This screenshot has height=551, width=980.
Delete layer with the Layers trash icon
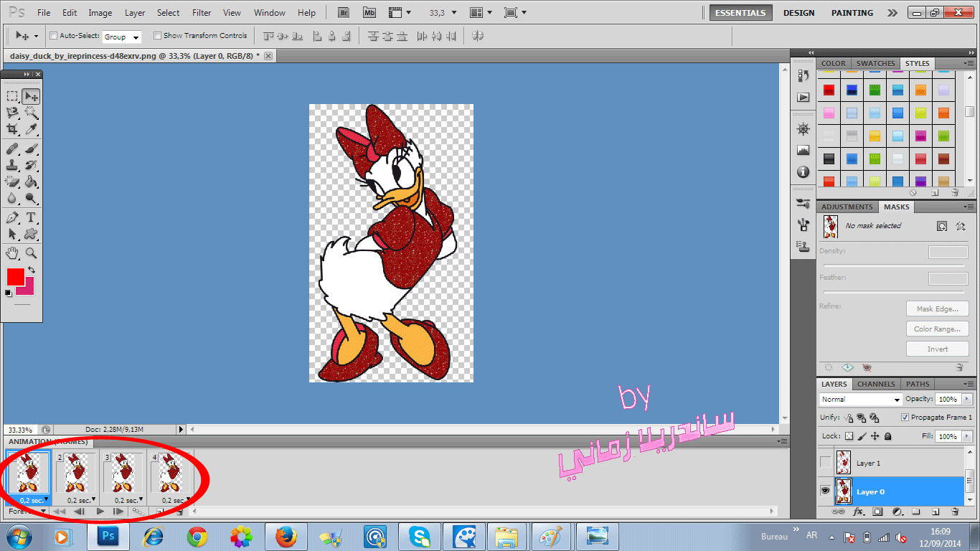pyautogui.click(x=955, y=512)
